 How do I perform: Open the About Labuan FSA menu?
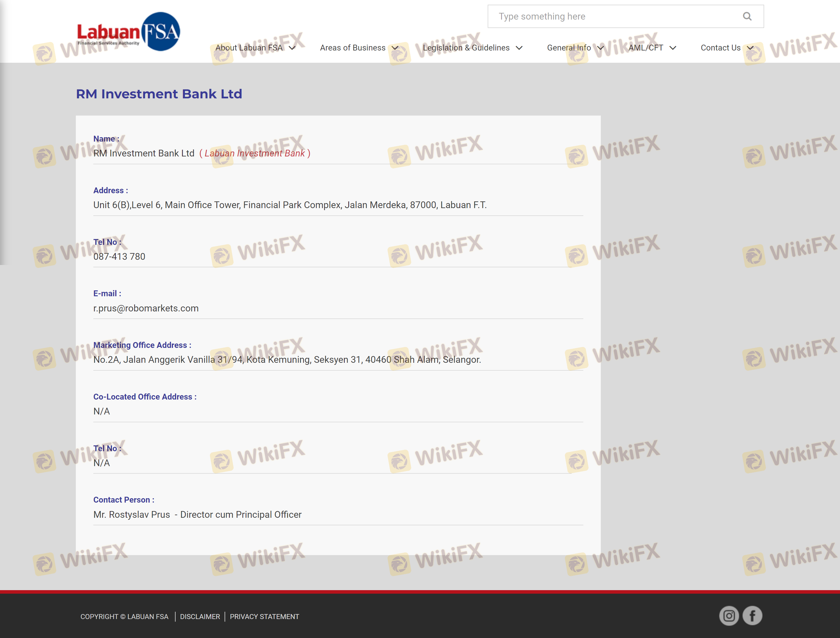tap(249, 48)
